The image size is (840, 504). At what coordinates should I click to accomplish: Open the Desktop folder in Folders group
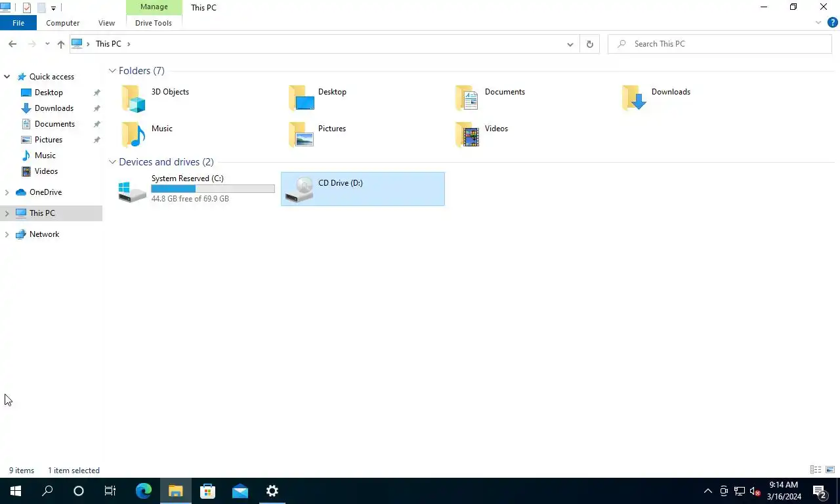pos(301,98)
